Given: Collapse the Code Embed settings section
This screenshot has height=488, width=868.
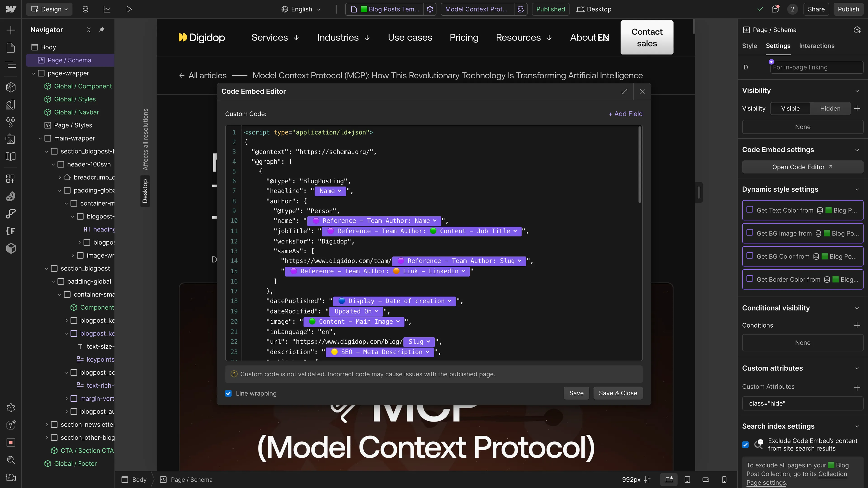Looking at the screenshot, I should coord(857,150).
